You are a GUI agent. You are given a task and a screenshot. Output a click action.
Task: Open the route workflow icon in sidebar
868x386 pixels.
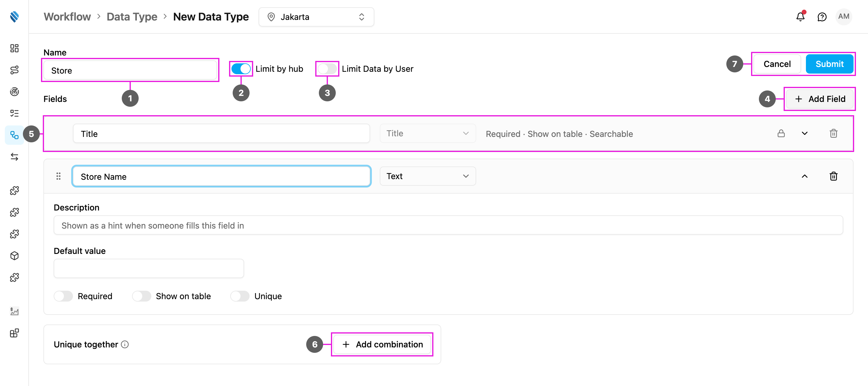point(14,70)
